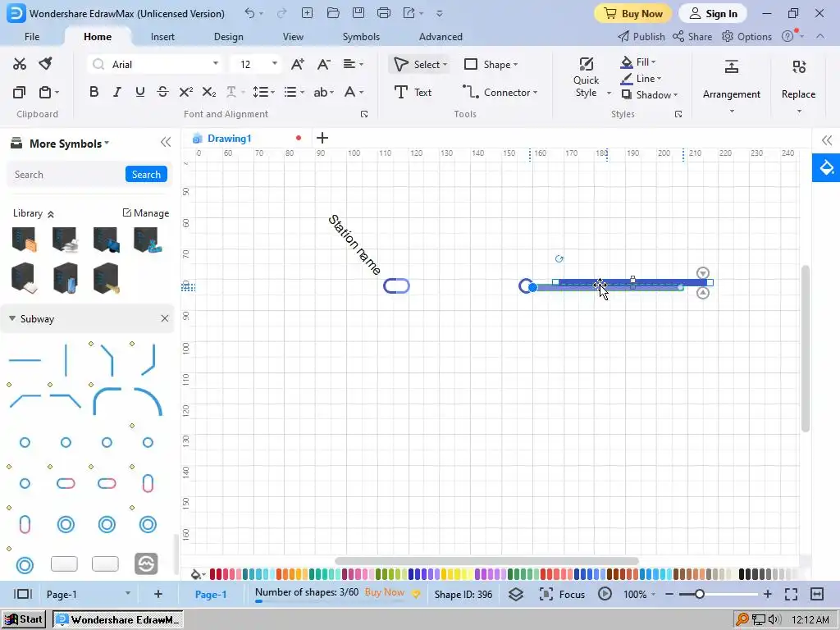Click the Share button

point(692,36)
